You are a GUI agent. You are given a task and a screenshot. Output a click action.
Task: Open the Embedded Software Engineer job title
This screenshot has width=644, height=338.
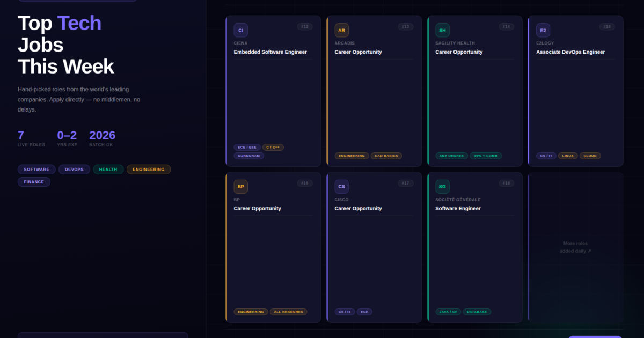click(x=270, y=52)
